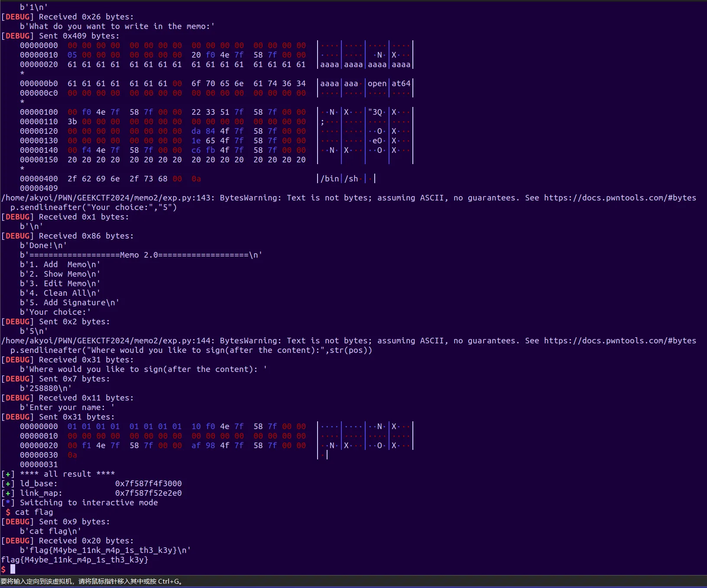Viewport: 707px width, 588px height.
Task: Click the exp.py:144 file path
Action: 108,340
